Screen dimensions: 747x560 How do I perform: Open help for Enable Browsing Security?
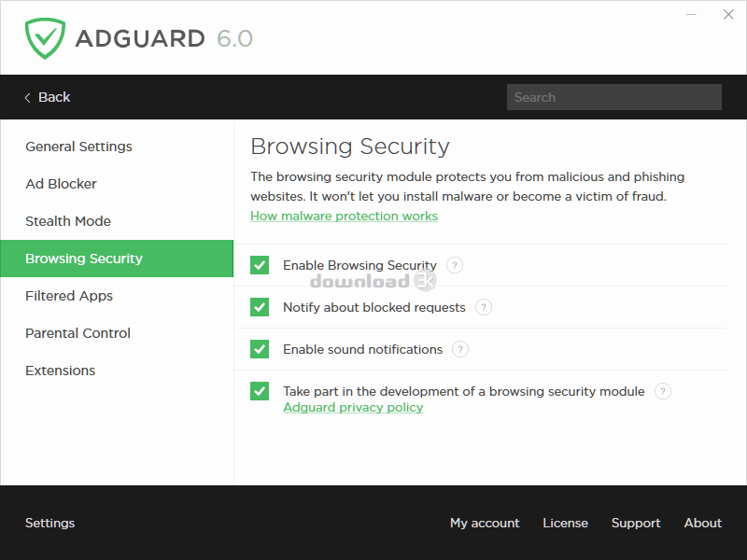pyautogui.click(x=455, y=265)
